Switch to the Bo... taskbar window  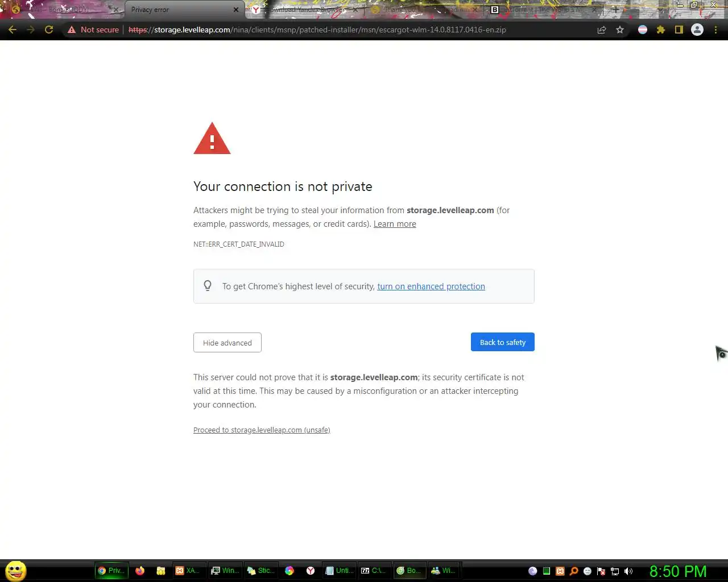(x=409, y=571)
